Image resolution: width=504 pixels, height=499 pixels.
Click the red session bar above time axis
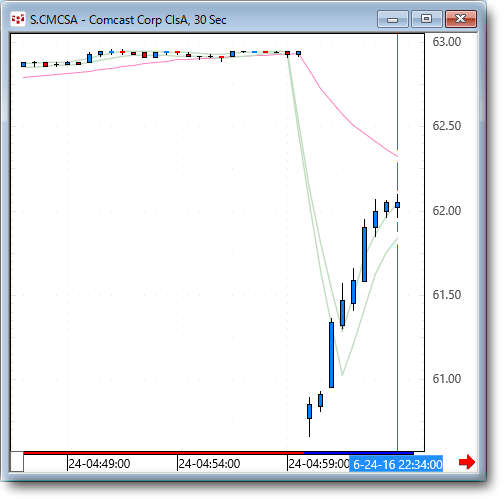[164, 453]
